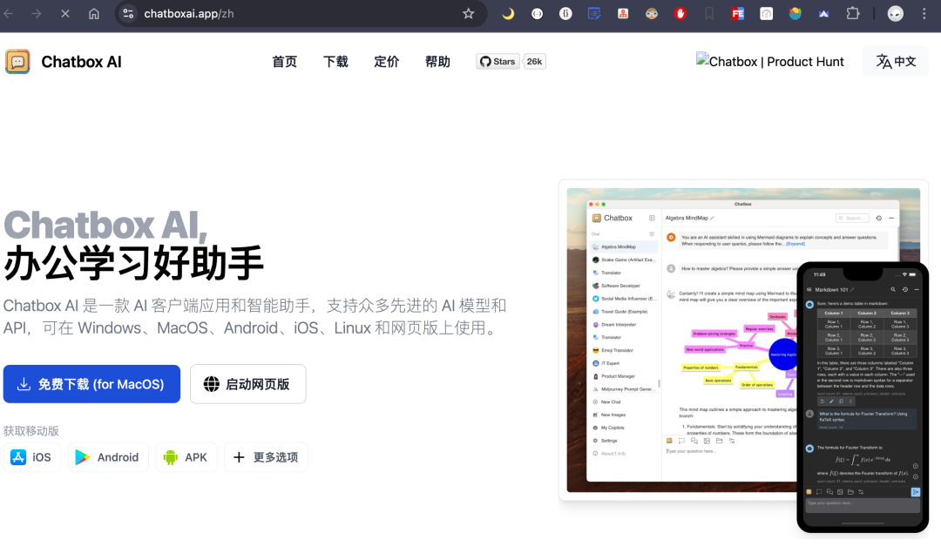Open the Chatbox Product Hunt link
The image size is (941, 560).
(770, 61)
